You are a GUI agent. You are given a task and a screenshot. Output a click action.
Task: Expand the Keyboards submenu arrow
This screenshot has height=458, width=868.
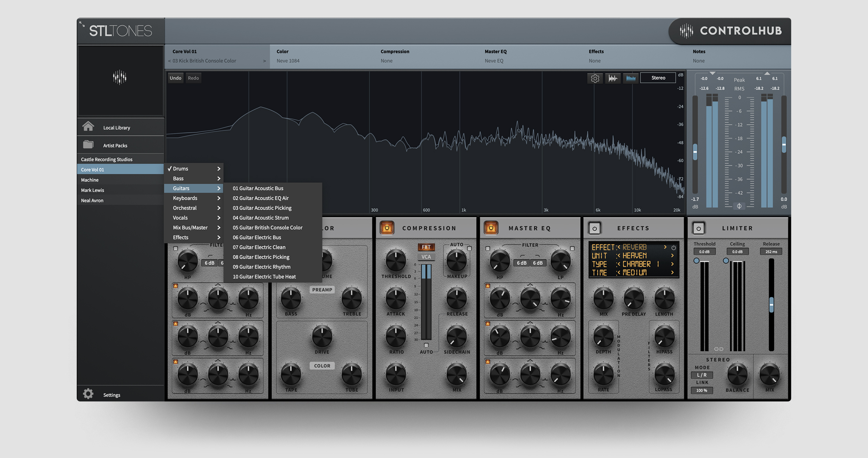click(219, 198)
